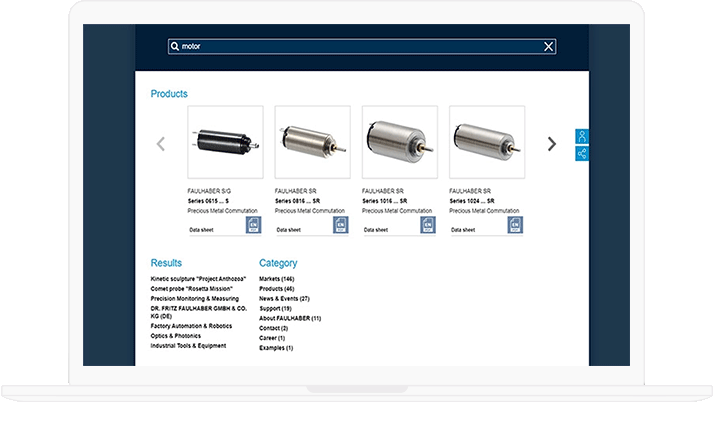Download PDF data sheet for Series 1016 SR
The width and height of the screenshot is (715, 430).
428,225
